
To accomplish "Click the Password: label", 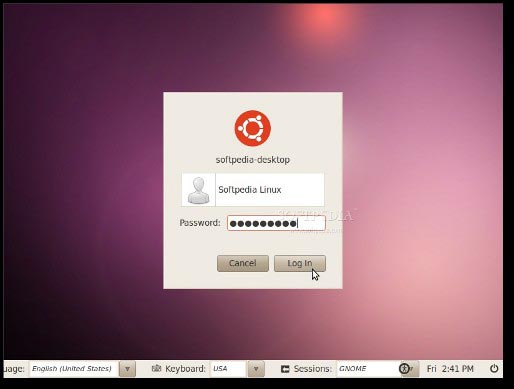I will pyautogui.click(x=200, y=223).
